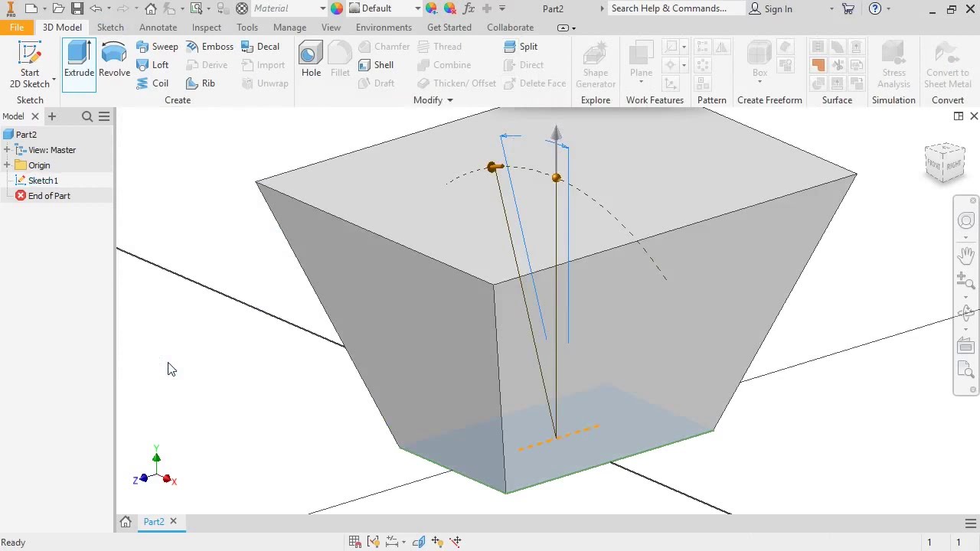Click the Save icon in quick access toolbar

coord(77,8)
